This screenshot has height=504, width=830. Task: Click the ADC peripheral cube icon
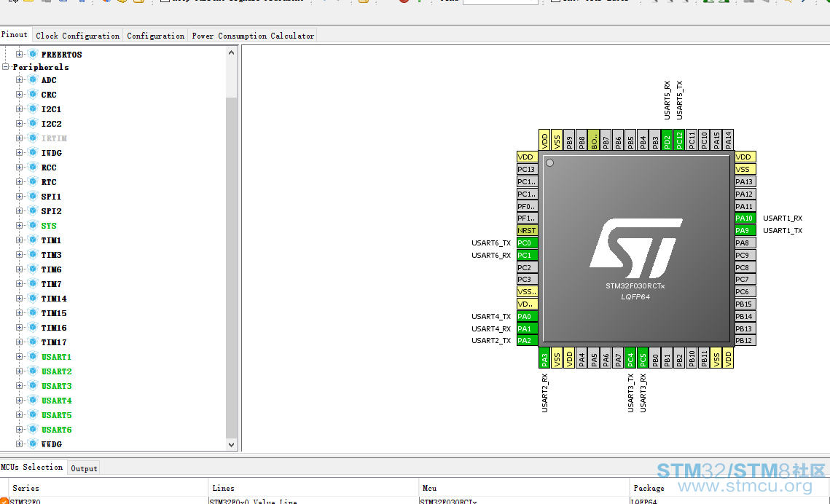pyautogui.click(x=33, y=80)
